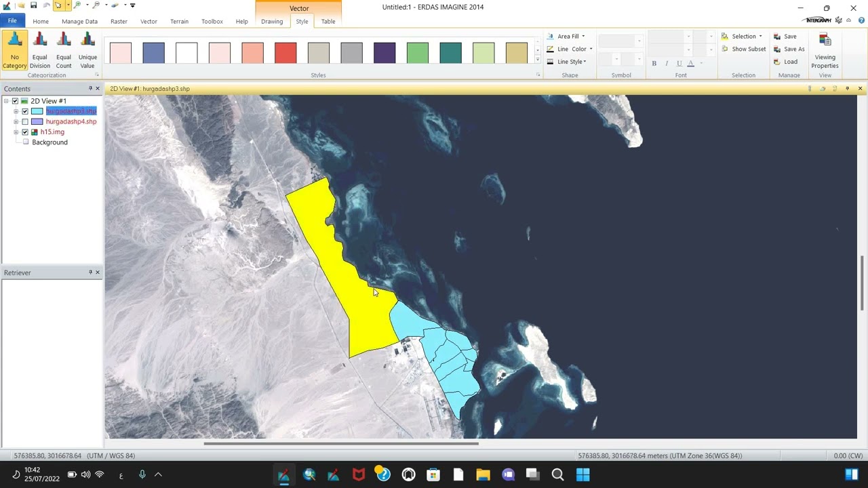868x488 pixels.
Task: Apply the red style swatch
Action: click(285, 53)
